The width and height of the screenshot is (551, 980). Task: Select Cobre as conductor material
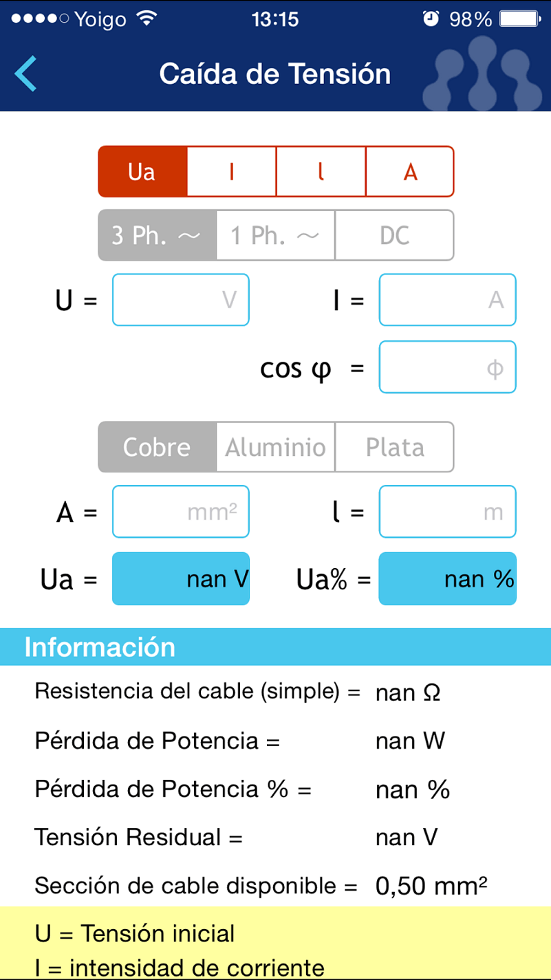coord(157,447)
